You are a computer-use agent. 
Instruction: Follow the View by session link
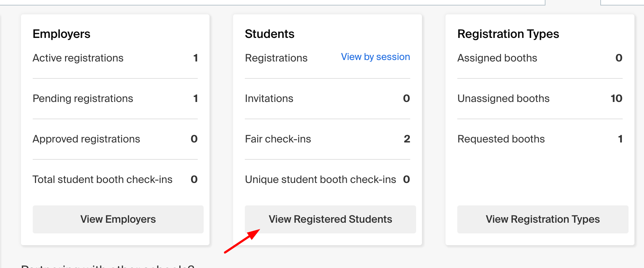[x=375, y=57]
